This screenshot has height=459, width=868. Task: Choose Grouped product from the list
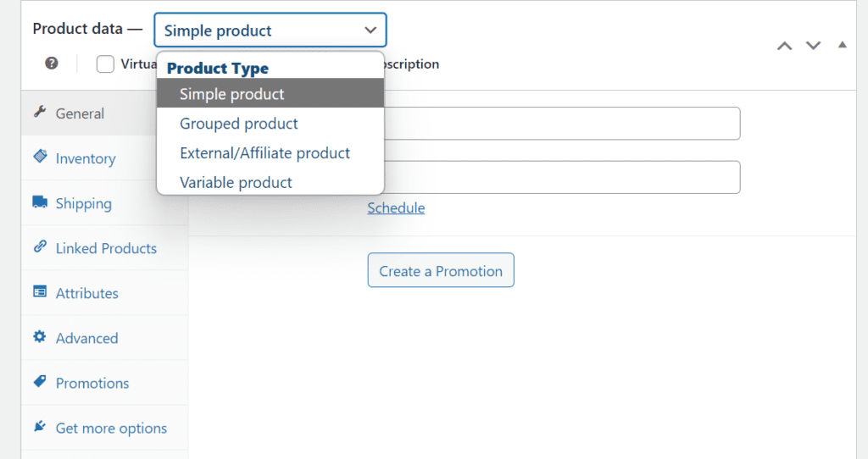tap(270, 124)
